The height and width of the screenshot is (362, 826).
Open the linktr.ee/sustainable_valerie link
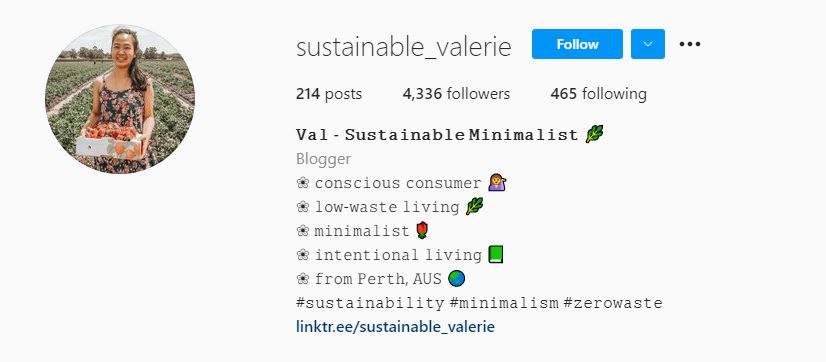[396, 327]
